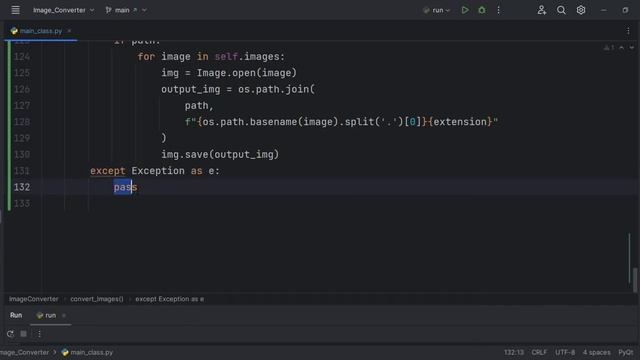The width and height of the screenshot is (640, 360).
Task: Click the convert_images() breadcrumb
Action: click(x=97, y=299)
